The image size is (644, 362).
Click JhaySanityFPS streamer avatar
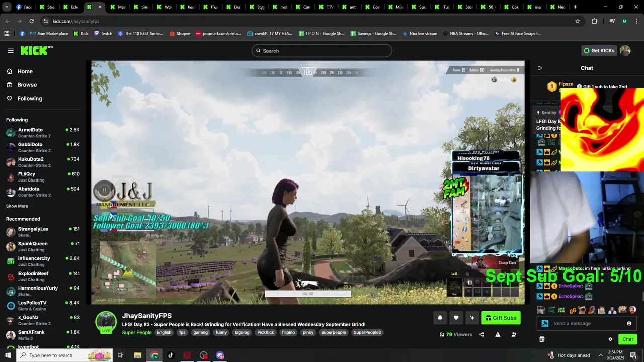pyautogui.click(x=106, y=322)
